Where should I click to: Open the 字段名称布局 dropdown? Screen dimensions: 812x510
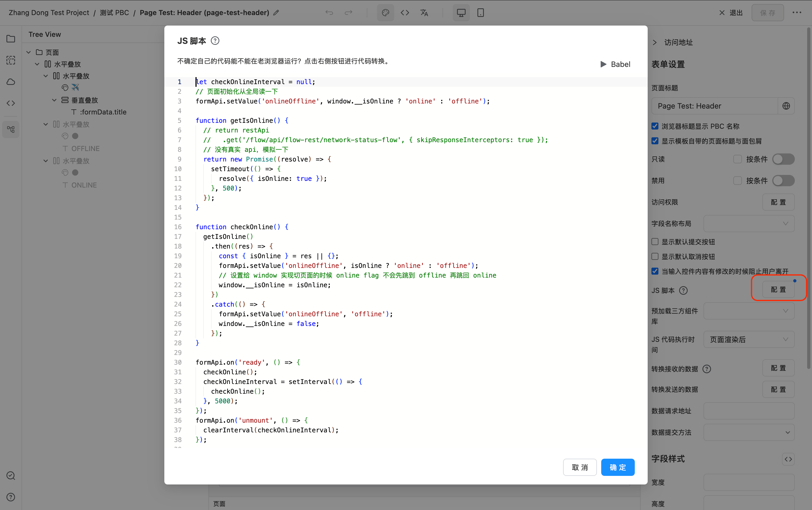[749, 224]
